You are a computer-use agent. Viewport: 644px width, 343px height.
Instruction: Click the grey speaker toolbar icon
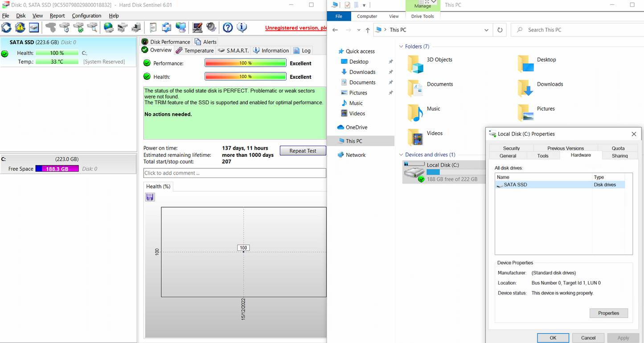click(x=211, y=28)
